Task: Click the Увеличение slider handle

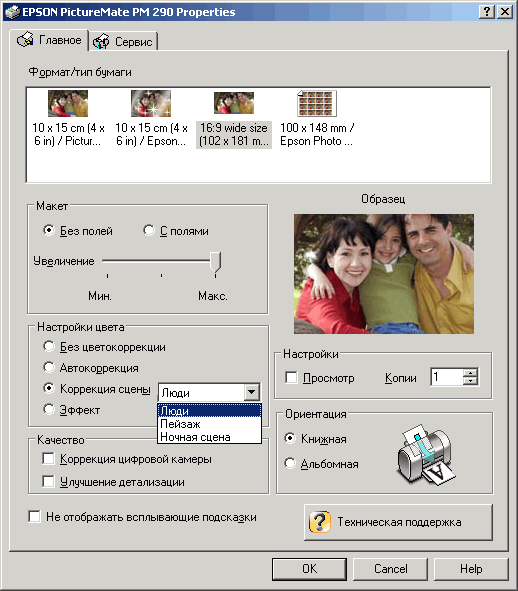Action: [215, 262]
